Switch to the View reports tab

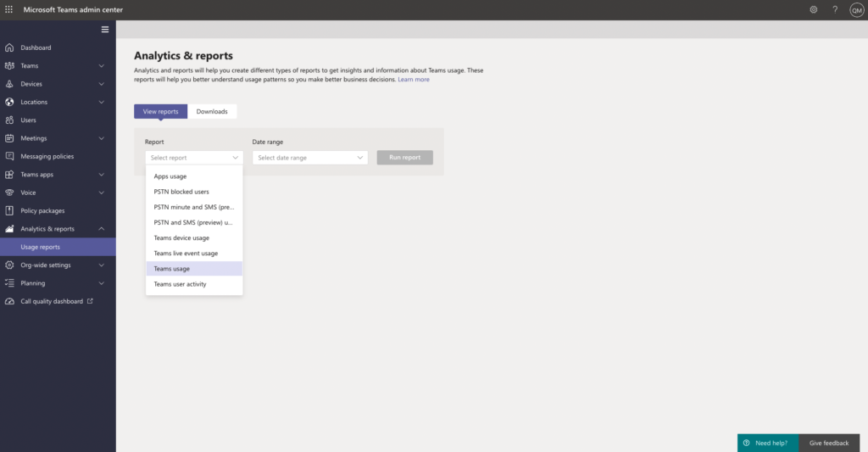(160, 111)
